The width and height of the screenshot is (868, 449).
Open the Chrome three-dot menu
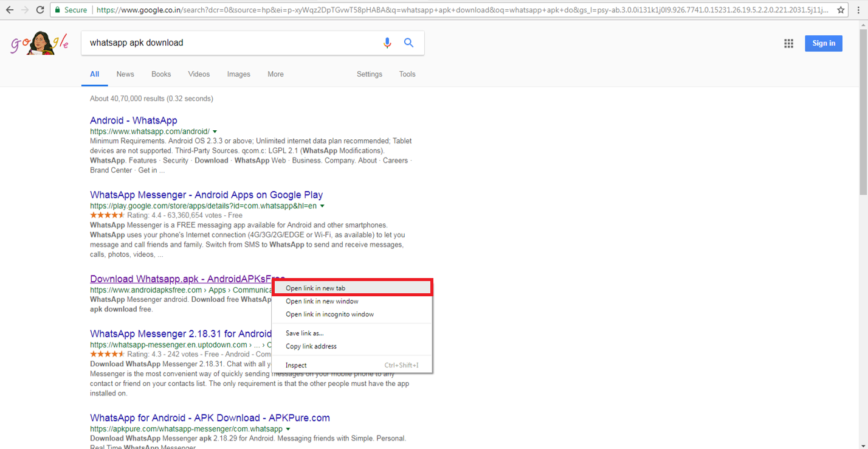859,10
